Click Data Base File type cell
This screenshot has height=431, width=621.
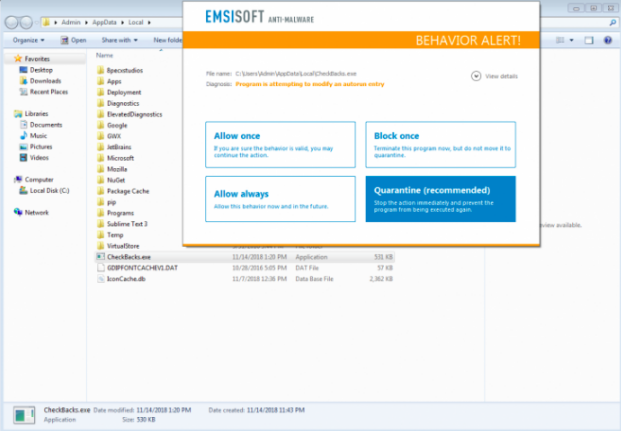pyautogui.click(x=314, y=279)
